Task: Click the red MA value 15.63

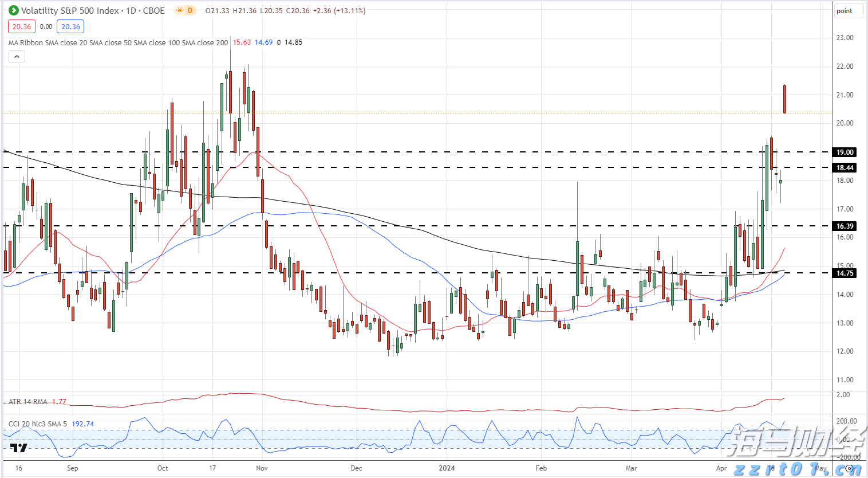Action: pos(242,42)
